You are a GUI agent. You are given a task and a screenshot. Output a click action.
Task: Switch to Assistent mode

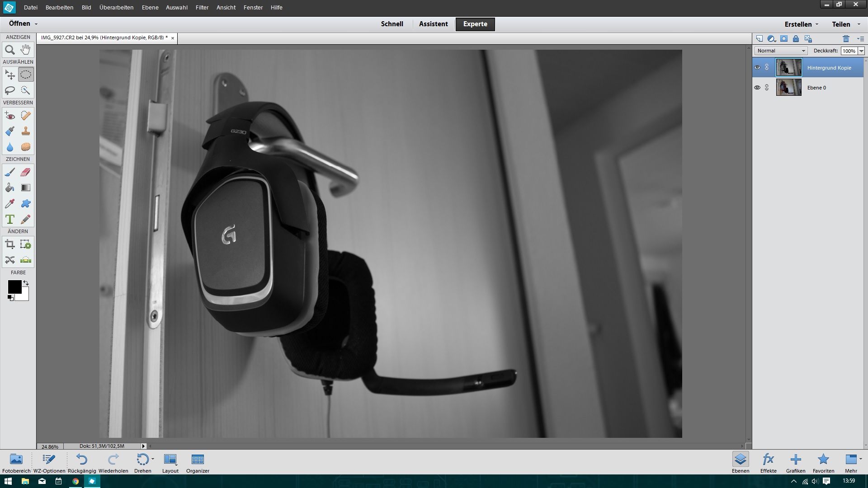[433, 24]
